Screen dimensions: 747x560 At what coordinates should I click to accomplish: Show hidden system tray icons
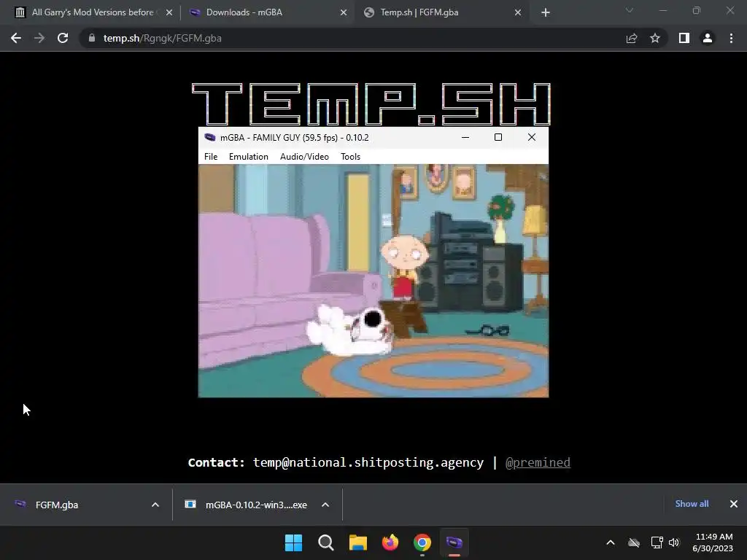611,542
